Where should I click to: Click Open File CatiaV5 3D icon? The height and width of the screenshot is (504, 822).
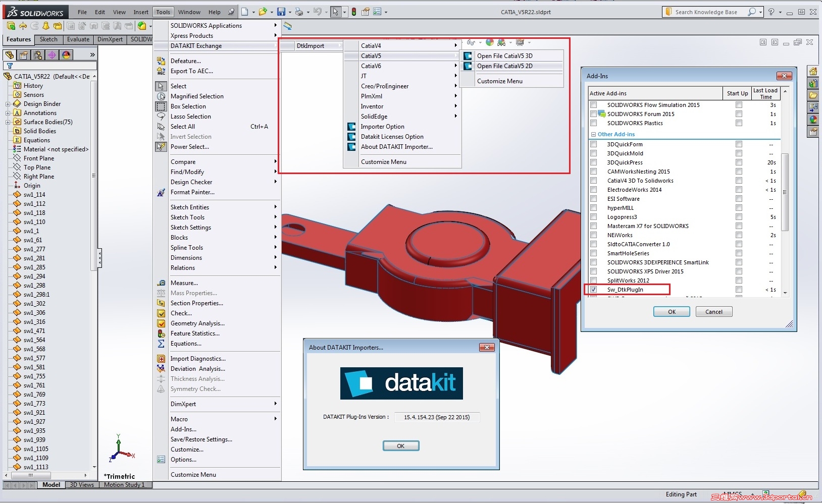(468, 56)
